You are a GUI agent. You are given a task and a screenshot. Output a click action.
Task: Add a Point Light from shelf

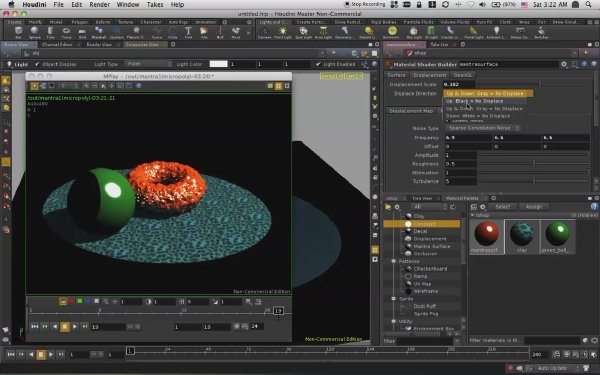[x=283, y=32]
